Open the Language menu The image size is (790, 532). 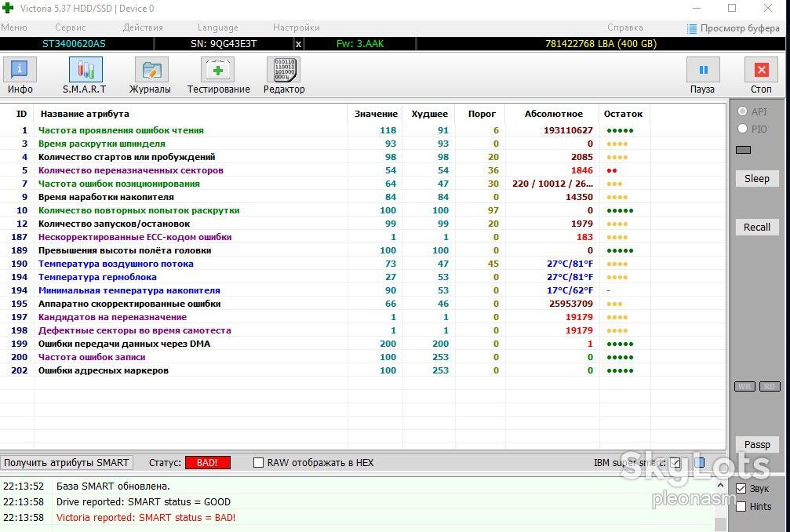pyautogui.click(x=217, y=27)
